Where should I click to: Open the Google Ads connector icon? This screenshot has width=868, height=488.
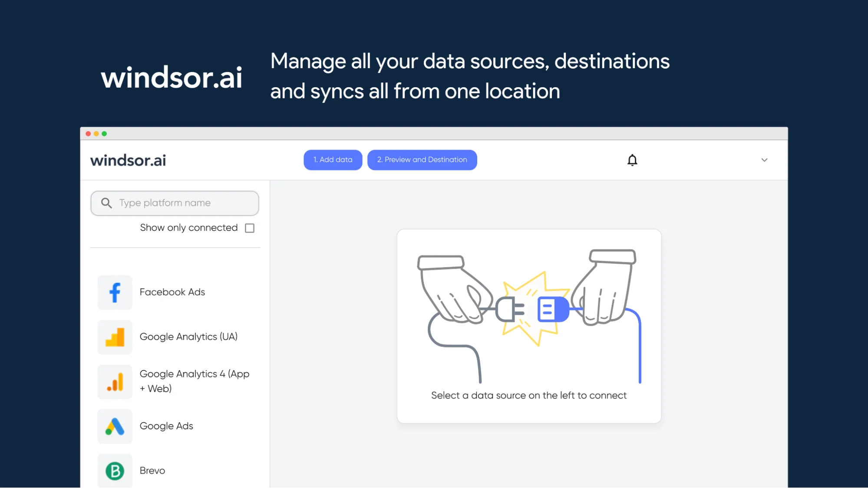point(114,426)
